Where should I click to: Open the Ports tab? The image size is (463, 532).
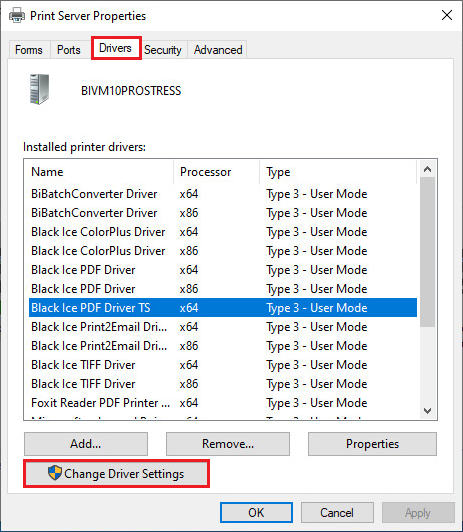point(69,50)
